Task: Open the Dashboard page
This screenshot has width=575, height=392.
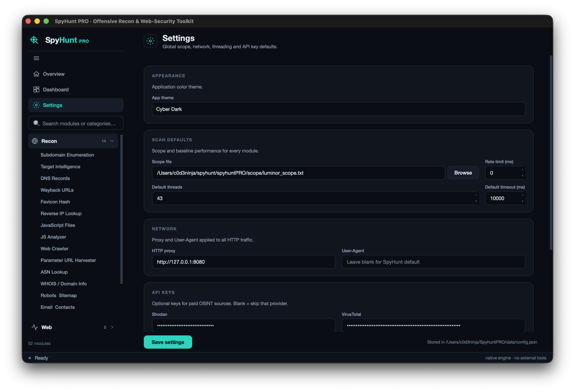Action: (75, 89)
